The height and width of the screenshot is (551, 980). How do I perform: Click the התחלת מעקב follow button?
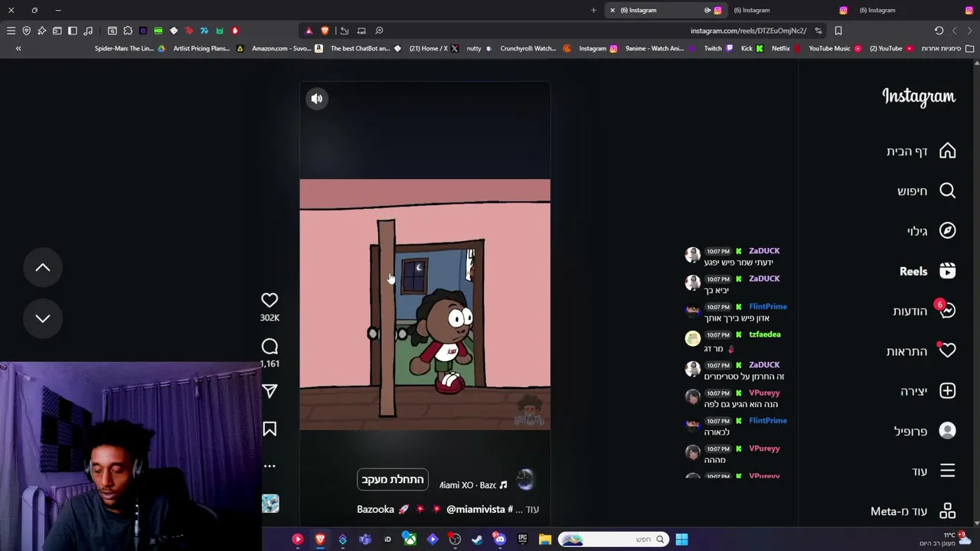point(393,480)
